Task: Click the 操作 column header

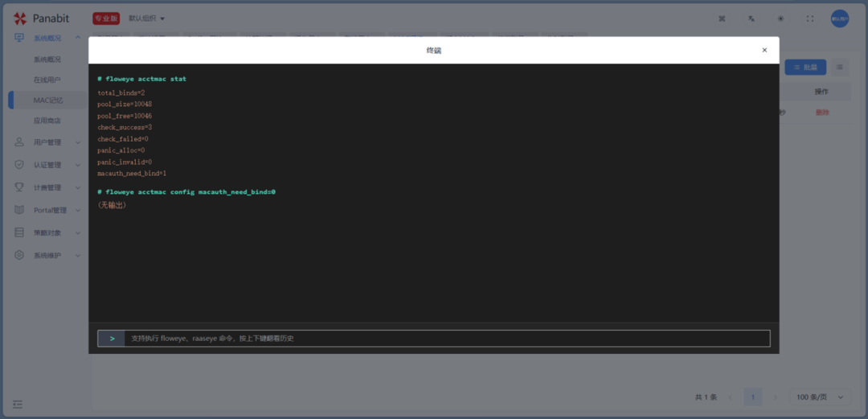Action: coord(821,92)
